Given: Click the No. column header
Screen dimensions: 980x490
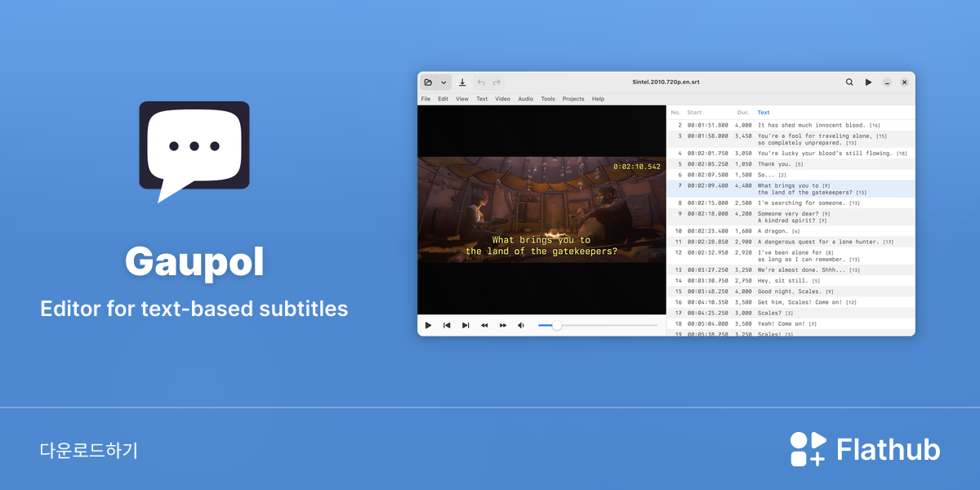Looking at the screenshot, I should [x=675, y=113].
